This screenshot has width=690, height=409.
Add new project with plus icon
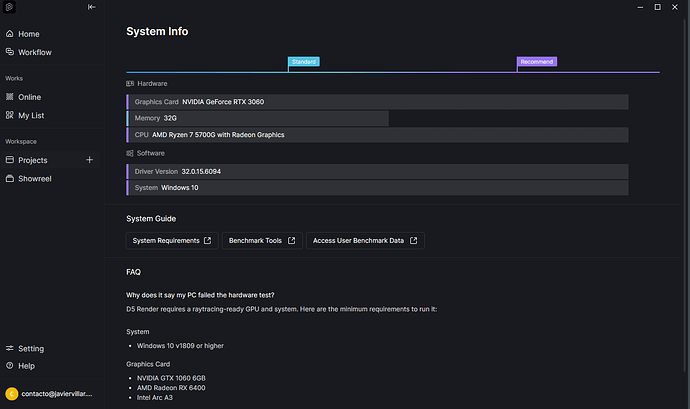pos(89,160)
